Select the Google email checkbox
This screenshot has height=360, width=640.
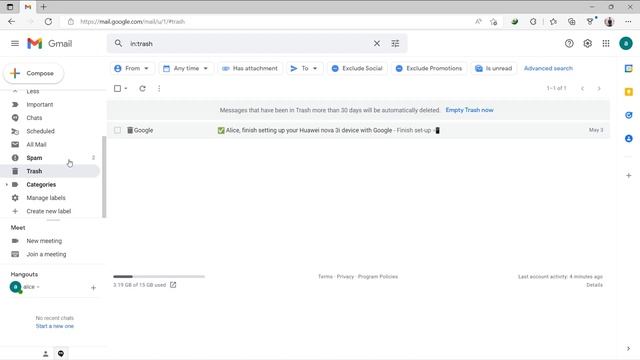tap(118, 130)
